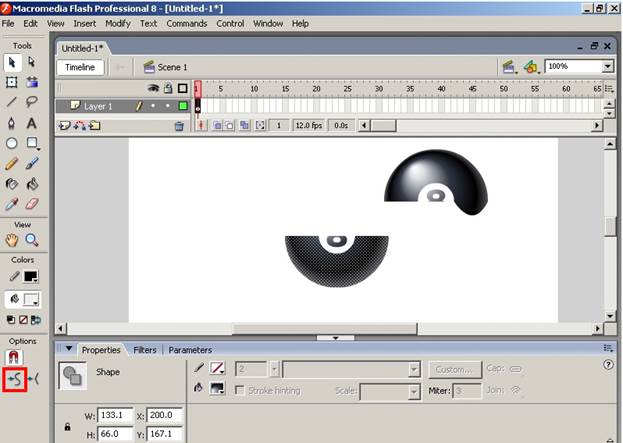Screen dimensions: 623x443
Task: Open Edit Scene dropdown
Action: click(509, 67)
